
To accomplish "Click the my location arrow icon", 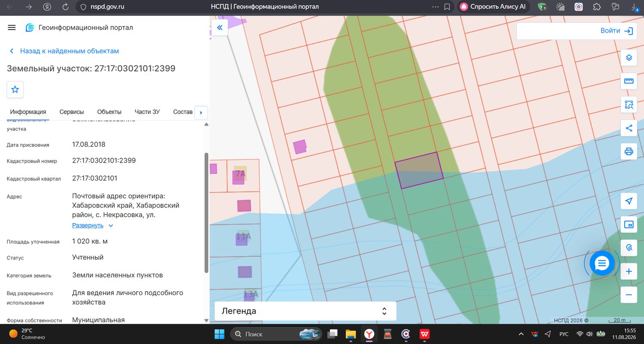I will point(629,201).
